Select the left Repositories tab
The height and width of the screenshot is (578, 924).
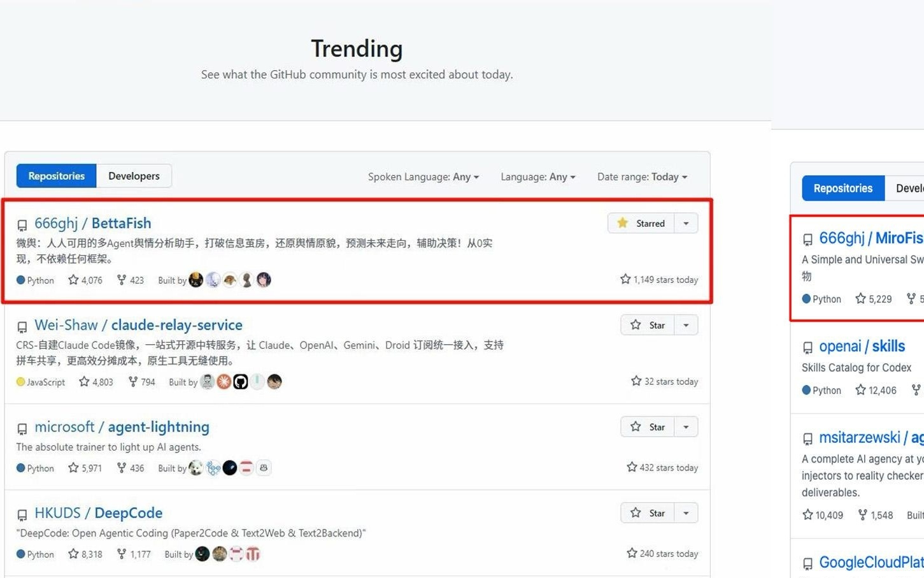[56, 176]
